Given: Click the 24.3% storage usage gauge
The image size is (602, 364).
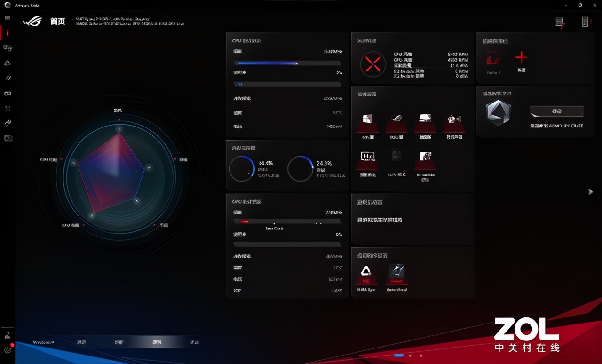Looking at the screenshot, I should coord(301,169).
